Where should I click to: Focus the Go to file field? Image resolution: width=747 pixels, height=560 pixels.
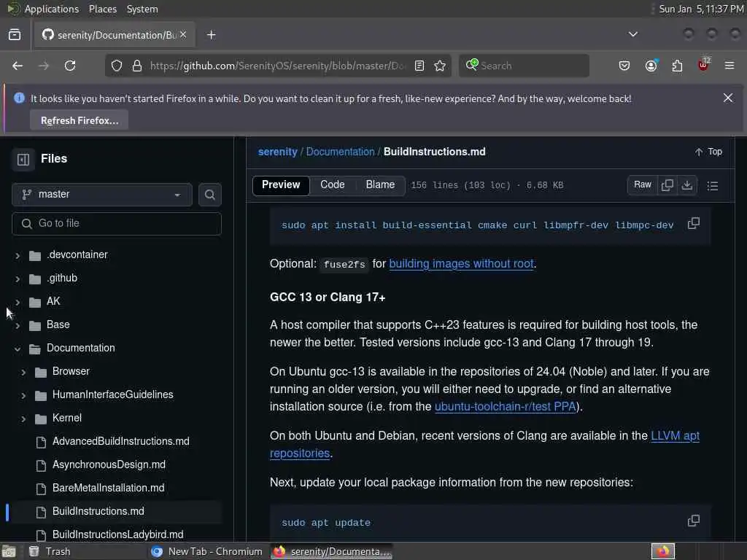pyautogui.click(x=117, y=223)
